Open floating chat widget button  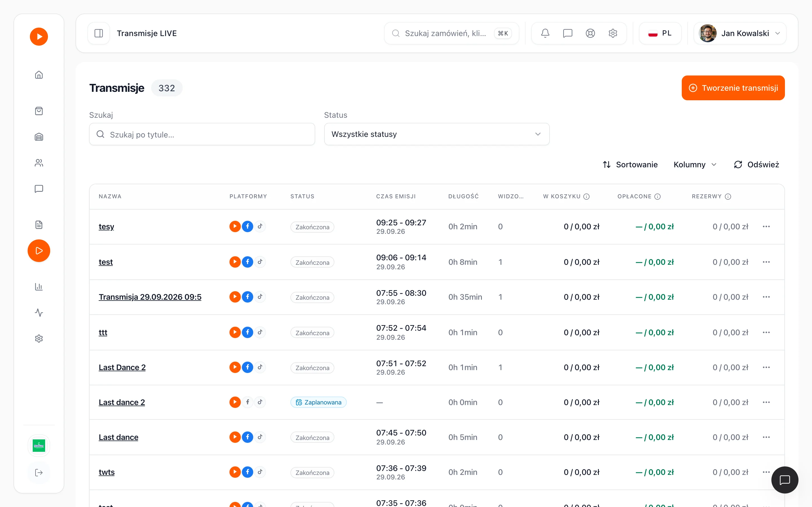(x=784, y=480)
